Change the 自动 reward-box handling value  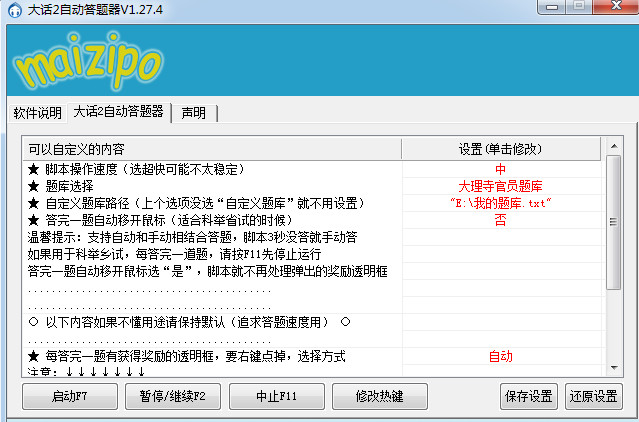coord(500,356)
